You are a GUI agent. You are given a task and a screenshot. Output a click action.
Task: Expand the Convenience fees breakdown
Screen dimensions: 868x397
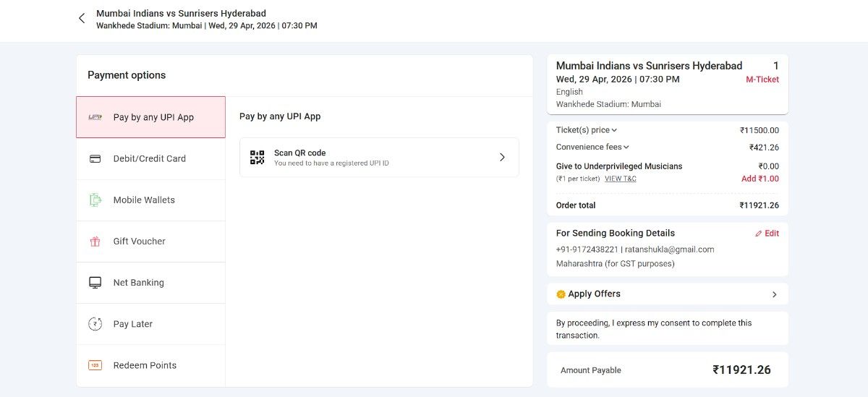click(x=592, y=147)
